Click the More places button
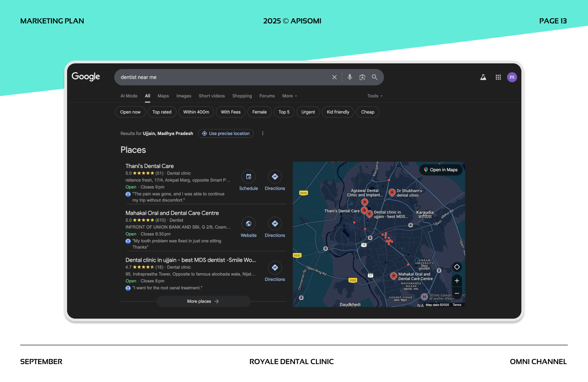The height and width of the screenshot is (382, 588). (x=203, y=301)
